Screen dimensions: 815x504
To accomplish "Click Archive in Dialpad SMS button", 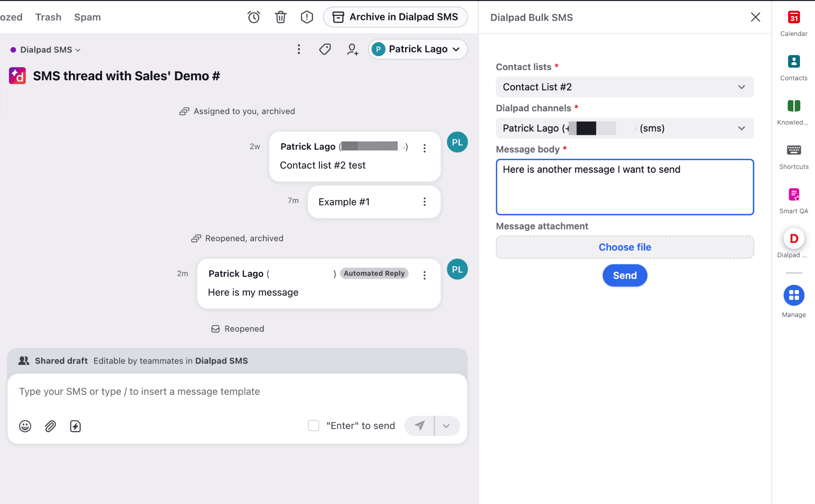I will (395, 17).
